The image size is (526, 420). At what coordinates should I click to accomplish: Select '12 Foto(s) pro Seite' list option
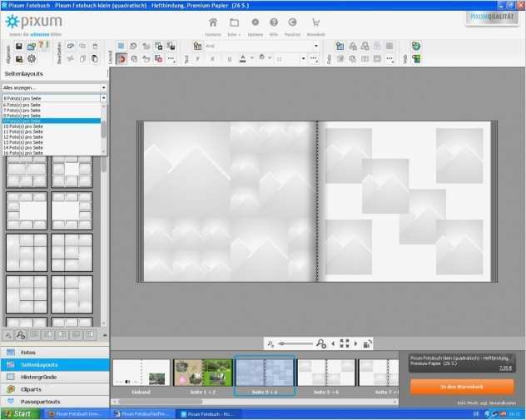[x=52, y=137]
